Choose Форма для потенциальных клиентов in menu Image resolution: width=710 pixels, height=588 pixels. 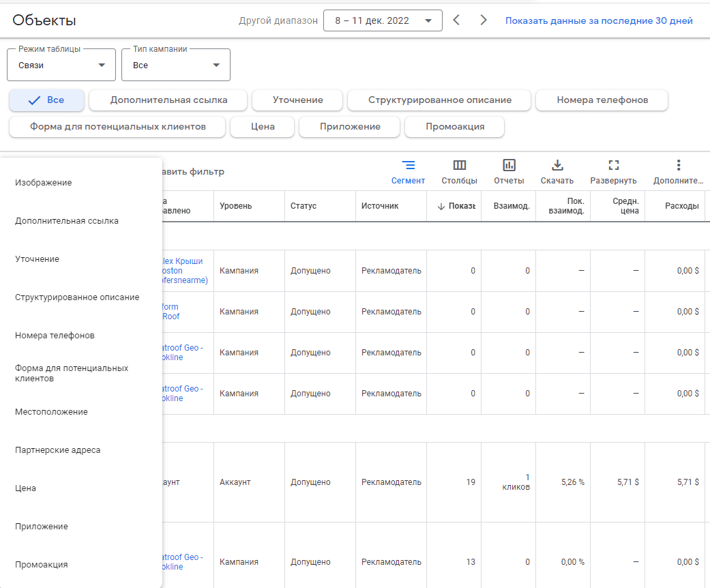coord(81,373)
